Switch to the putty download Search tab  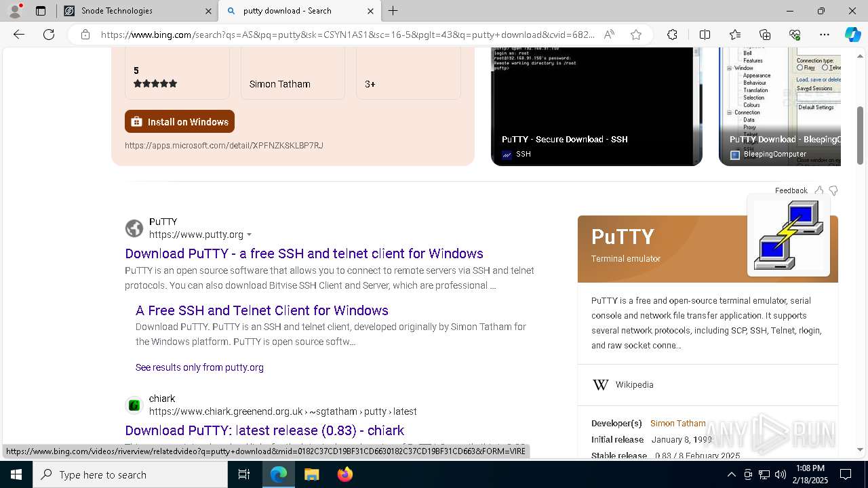pos(298,11)
